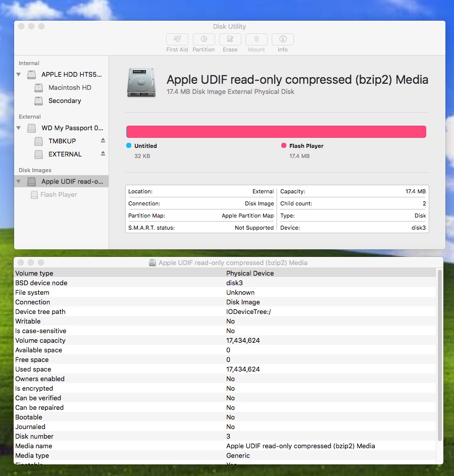Eject the EXTERNAL volume
This screenshot has height=476, width=454.
103,153
